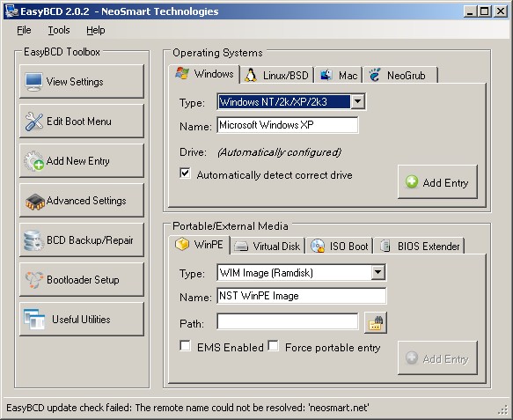Click Add Entry under Operating Systems

pos(437,182)
